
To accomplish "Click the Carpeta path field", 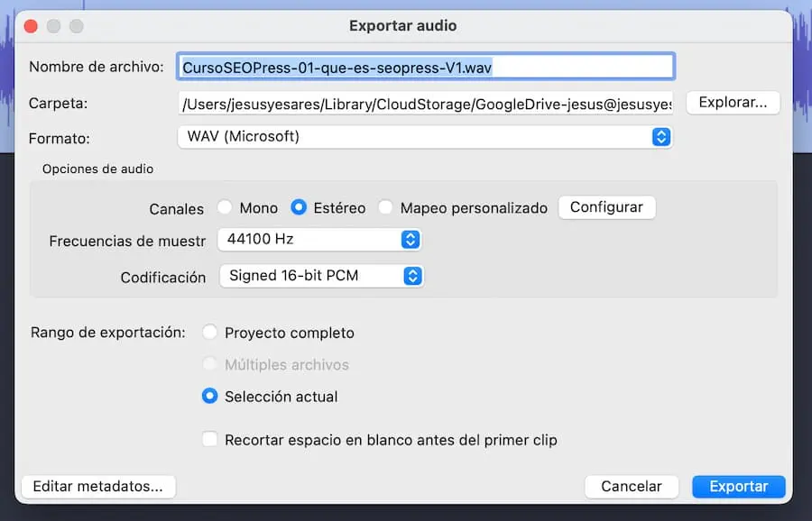I will click(x=425, y=105).
